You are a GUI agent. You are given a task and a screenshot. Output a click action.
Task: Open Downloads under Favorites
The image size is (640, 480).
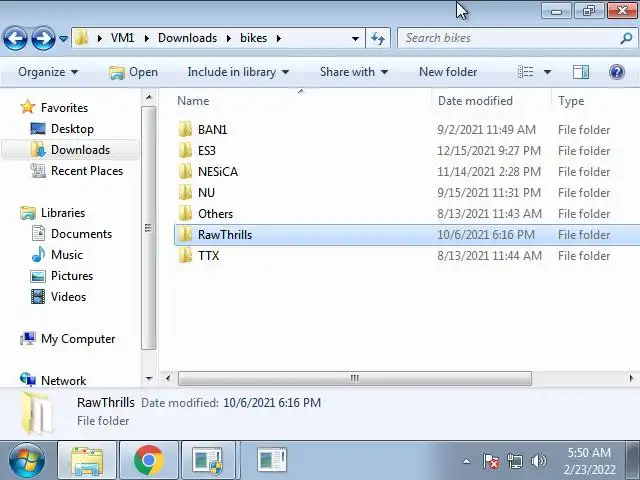(80, 150)
